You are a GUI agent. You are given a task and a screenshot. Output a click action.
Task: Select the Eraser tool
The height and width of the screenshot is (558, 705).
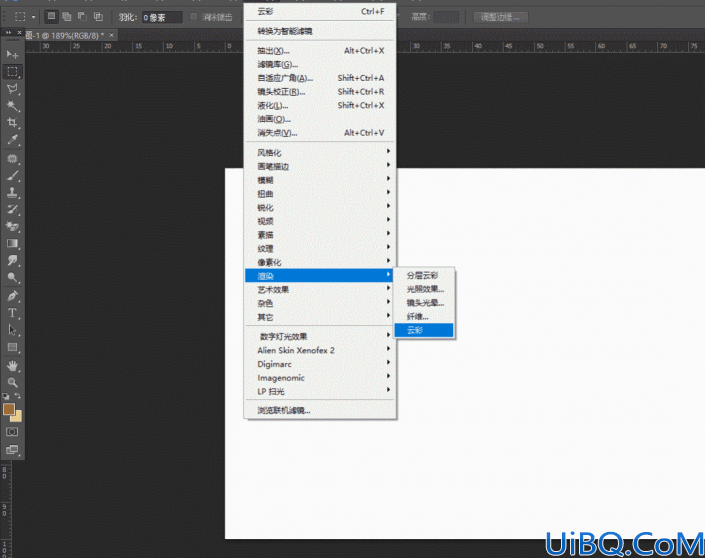[x=12, y=226]
